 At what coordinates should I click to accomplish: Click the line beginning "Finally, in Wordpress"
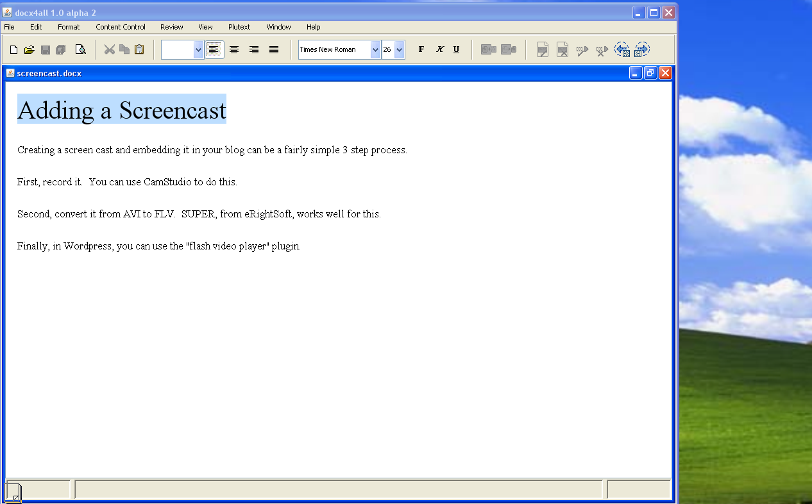click(159, 246)
